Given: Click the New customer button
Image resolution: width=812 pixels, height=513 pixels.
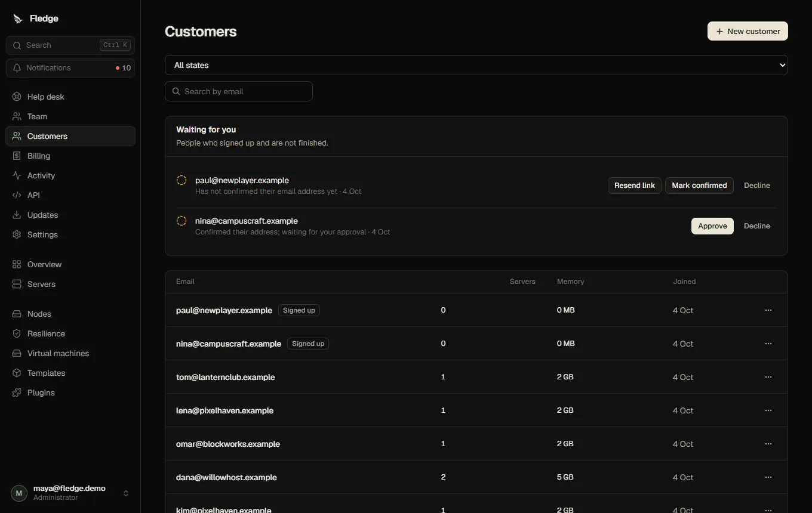Looking at the screenshot, I should point(748,31).
